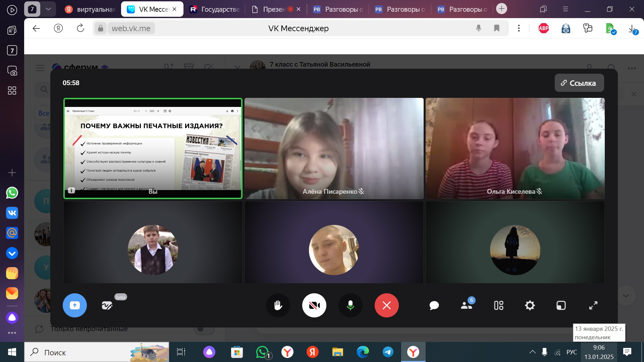Switch the РУС keyboard language
This screenshot has height=362, width=644.
[x=572, y=352]
